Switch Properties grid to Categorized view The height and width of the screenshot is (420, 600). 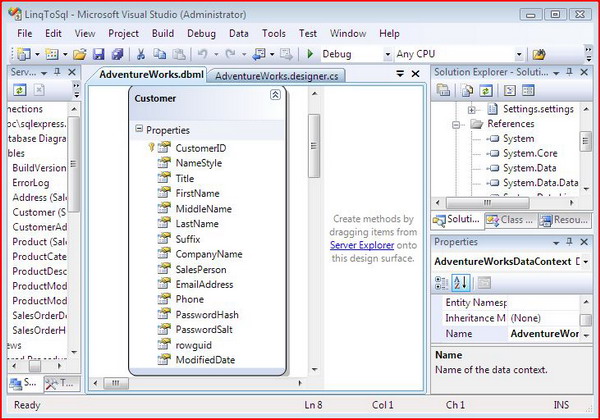pos(442,283)
